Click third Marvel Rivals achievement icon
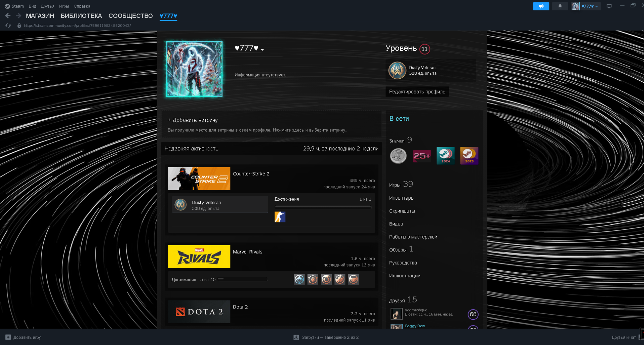The width and height of the screenshot is (644, 345). [326, 279]
